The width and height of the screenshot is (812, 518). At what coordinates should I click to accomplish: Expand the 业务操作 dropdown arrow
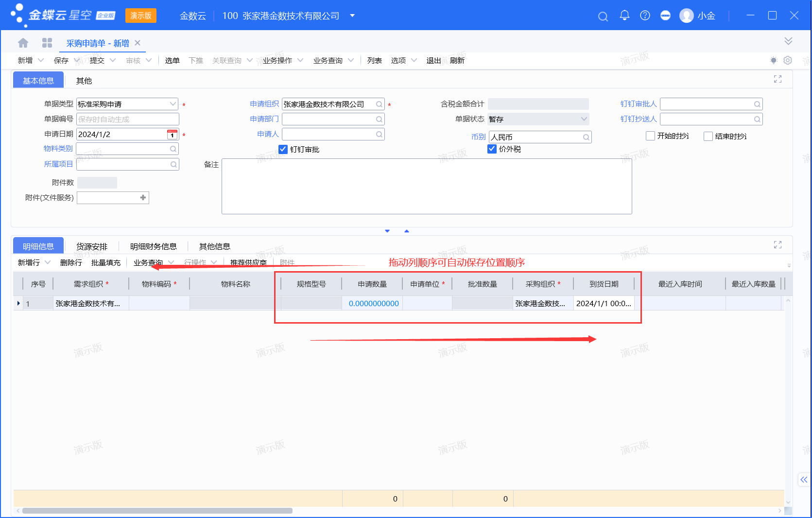coord(300,60)
